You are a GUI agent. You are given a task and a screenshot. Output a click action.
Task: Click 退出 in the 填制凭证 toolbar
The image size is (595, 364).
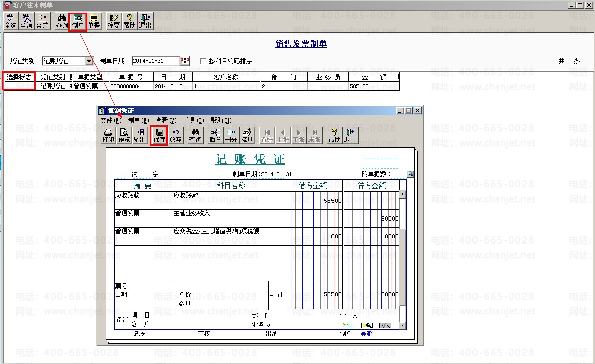(350, 136)
